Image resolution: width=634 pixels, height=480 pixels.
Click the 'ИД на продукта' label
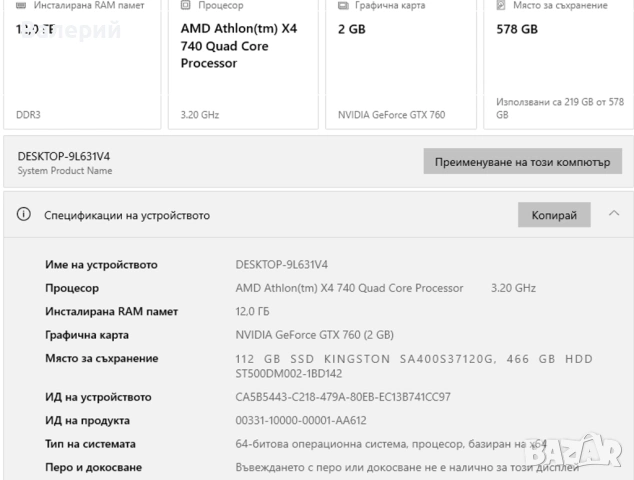click(87, 421)
